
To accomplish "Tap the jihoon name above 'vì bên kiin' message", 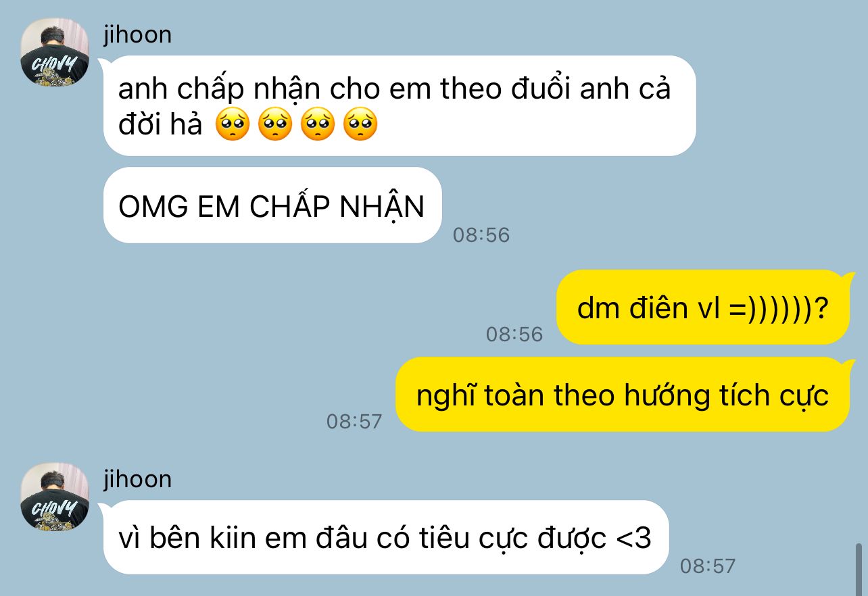I will [x=138, y=479].
